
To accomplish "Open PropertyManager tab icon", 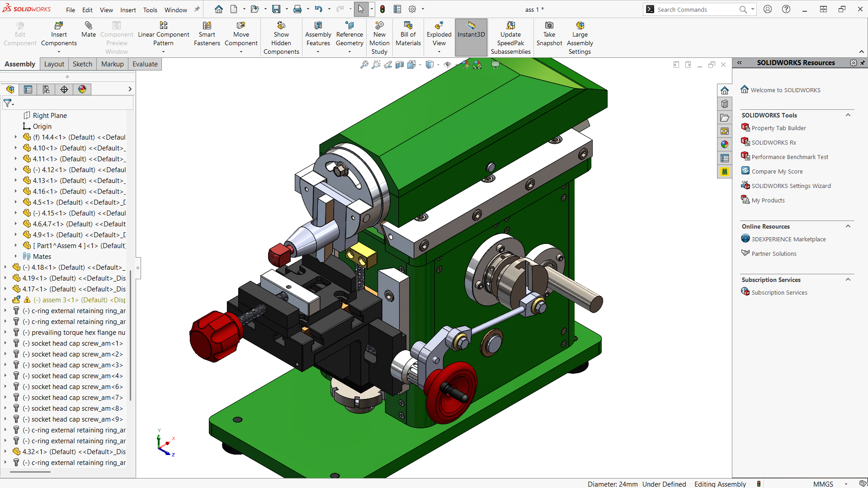I will [28, 89].
